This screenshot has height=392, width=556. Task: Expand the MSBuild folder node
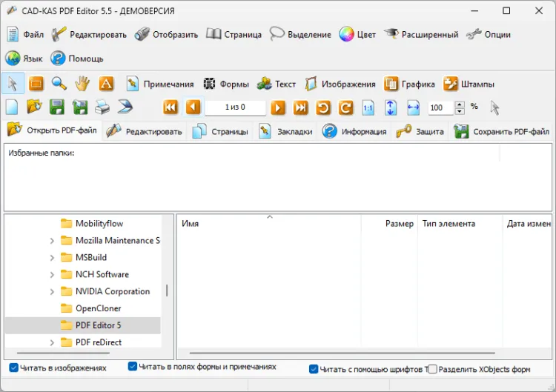click(52, 258)
